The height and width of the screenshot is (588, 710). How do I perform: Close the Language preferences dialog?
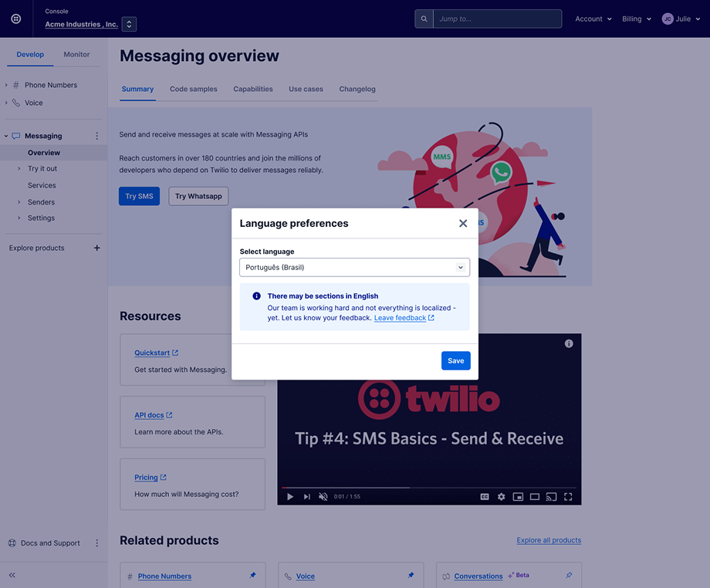pos(463,223)
